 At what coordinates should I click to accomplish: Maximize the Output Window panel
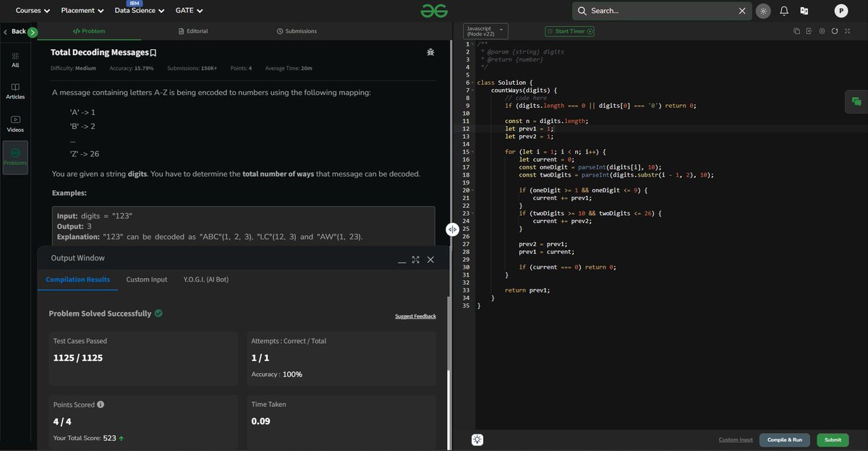point(416,259)
